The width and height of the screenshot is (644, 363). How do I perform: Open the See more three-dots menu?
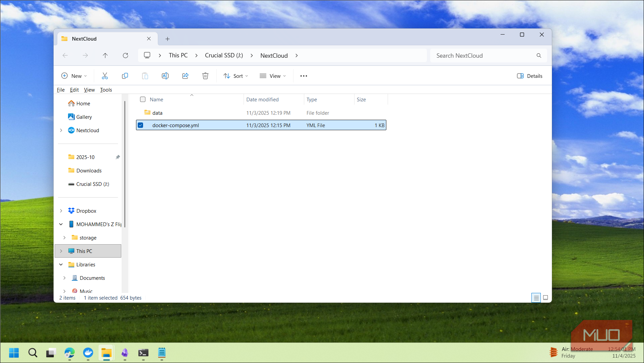[304, 76]
